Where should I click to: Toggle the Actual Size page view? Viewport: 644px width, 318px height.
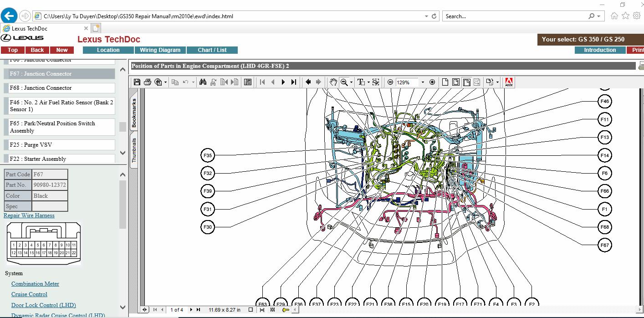tap(445, 82)
